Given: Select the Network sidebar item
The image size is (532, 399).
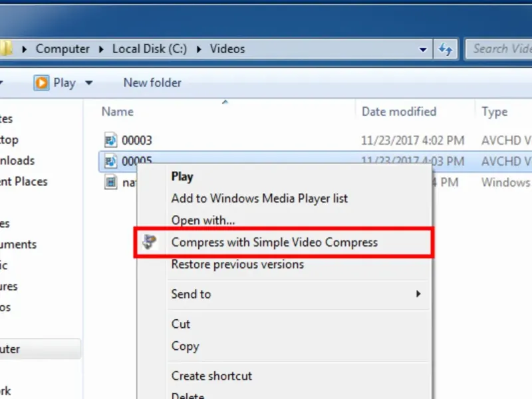Looking at the screenshot, I should [5, 391].
